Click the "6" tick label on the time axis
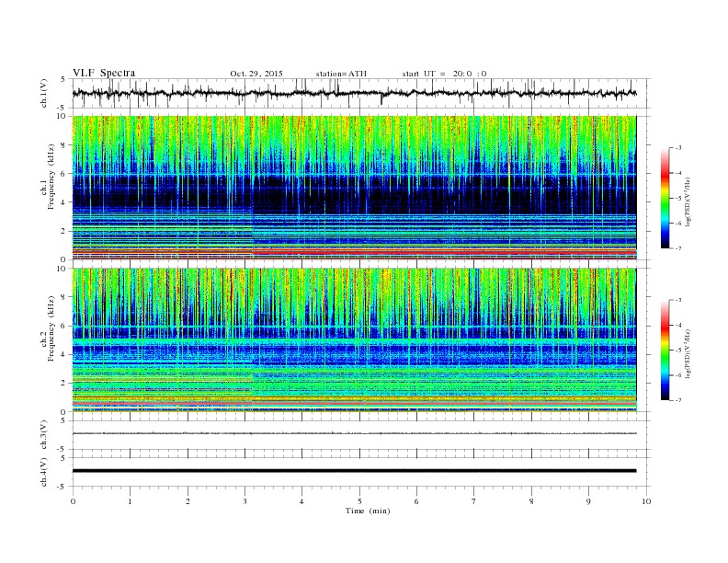This screenshot has width=728, height=563. 416,501
